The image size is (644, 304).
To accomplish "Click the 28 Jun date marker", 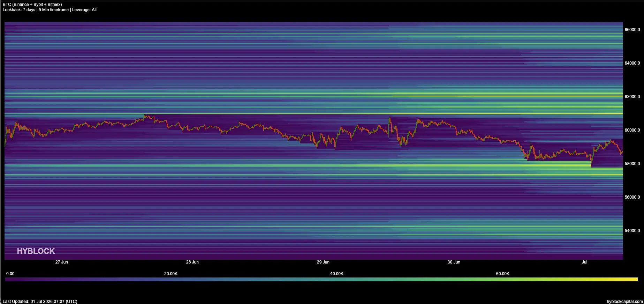I will (x=192, y=262).
